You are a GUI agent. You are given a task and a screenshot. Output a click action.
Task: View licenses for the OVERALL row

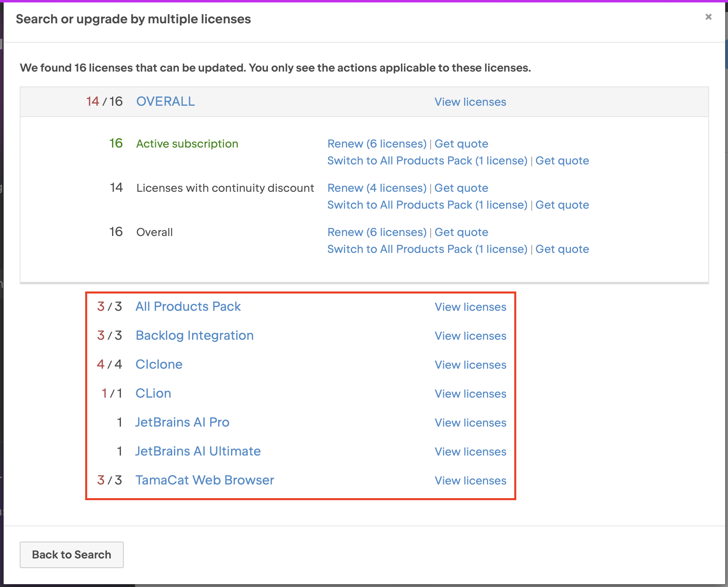coord(470,102)
